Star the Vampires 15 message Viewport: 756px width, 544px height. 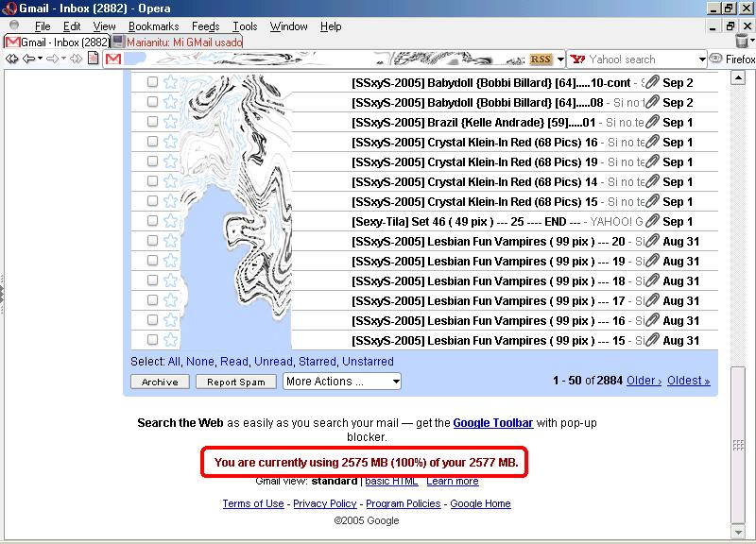pyautogui.click(x=171, y=340)
